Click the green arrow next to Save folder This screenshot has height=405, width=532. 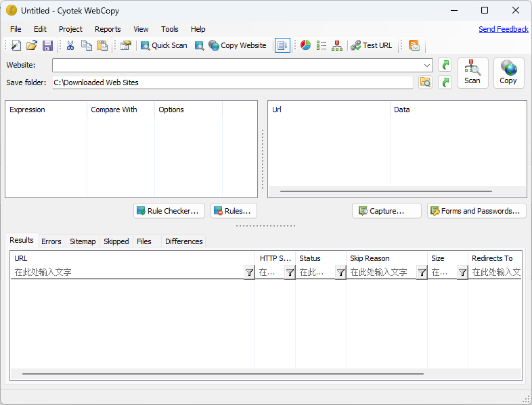(445, 82)
